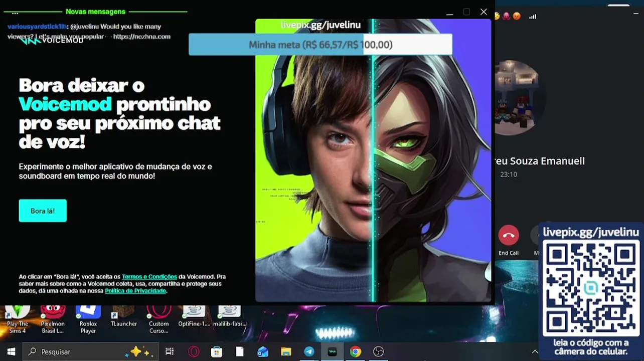
Task: Open Custom Cursor desktop shortcut
Action: 158,319
